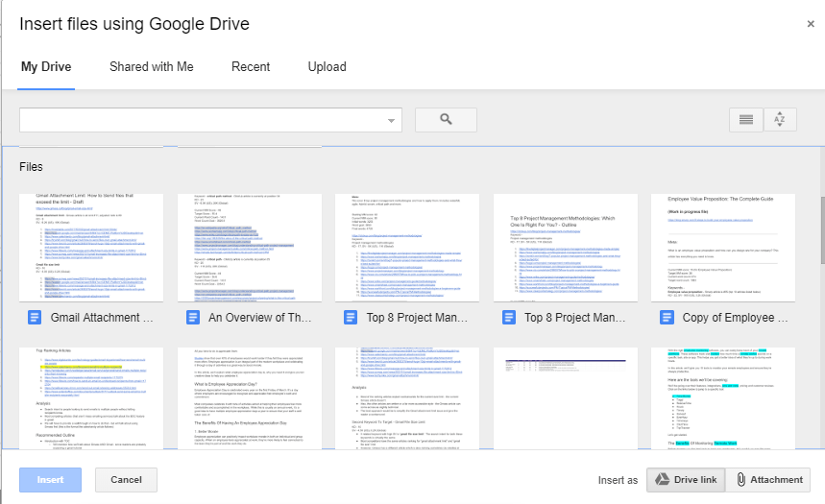Image resolution: width=825 pixels, height=504 pixels.
Task: Close the Insert files dialog
Action: (811, 24)
